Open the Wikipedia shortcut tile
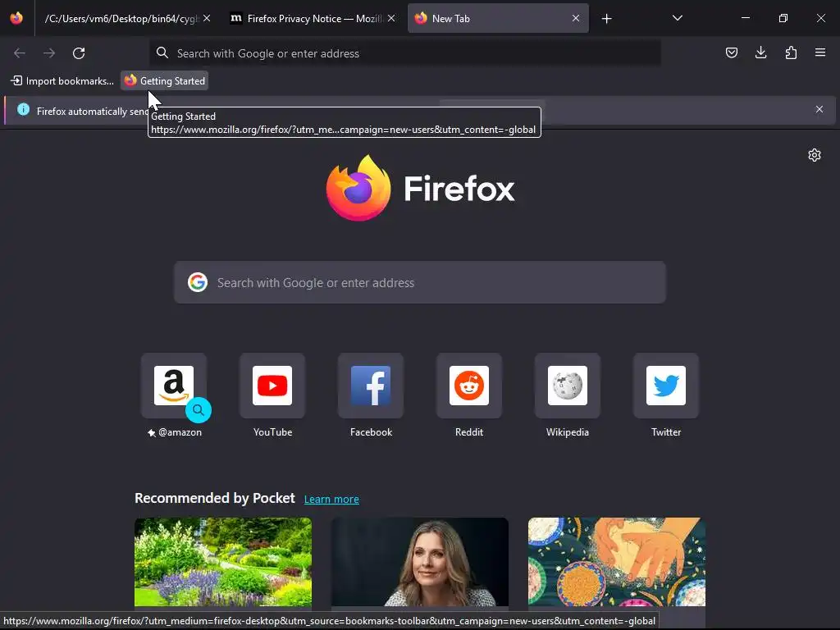The width and height of the screenshot is (840, 630). tap(568, 386)
